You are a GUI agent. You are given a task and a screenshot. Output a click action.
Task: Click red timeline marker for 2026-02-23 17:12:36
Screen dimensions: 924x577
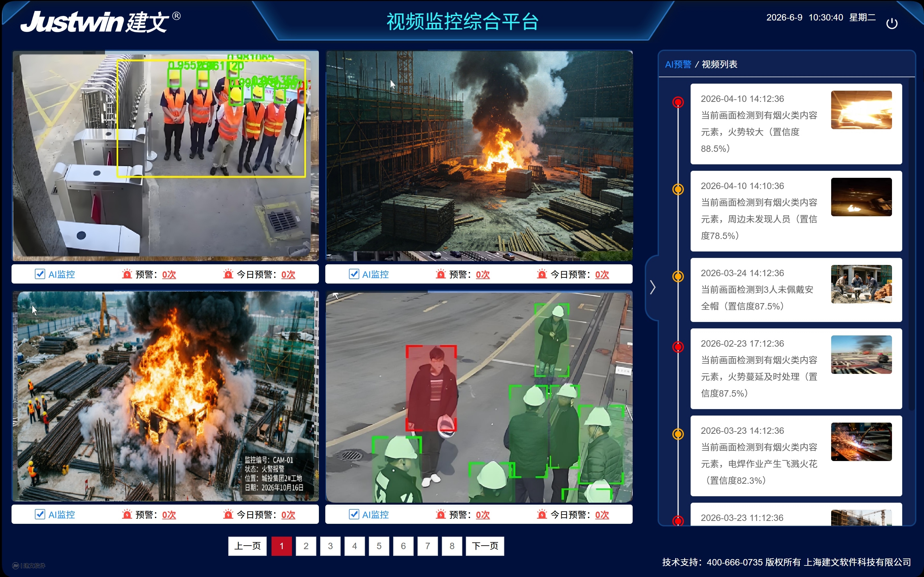tap(678, 347)
